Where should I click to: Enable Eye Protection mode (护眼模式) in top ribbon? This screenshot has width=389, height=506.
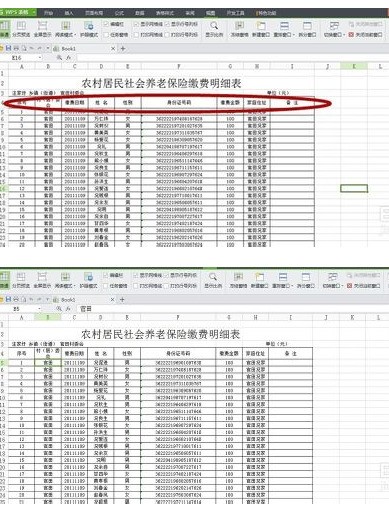[88, 29]
